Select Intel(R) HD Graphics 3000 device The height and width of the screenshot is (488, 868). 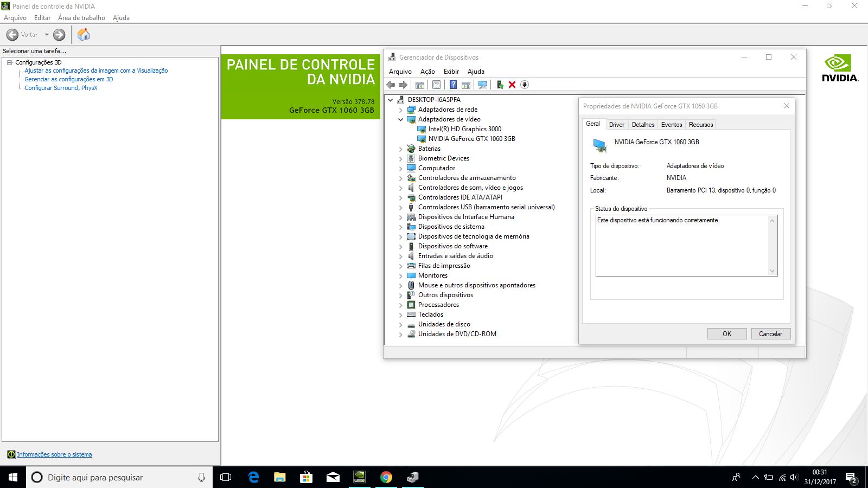(x=464, y=129)
